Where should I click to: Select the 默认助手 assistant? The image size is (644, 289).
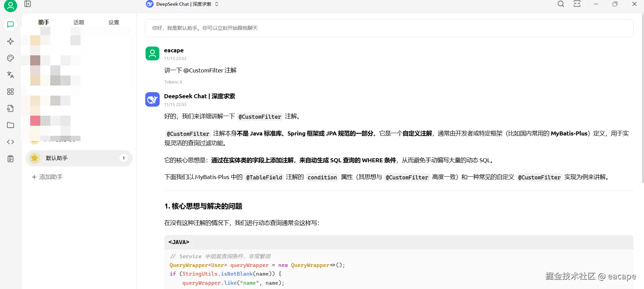(x=79, y=158)
